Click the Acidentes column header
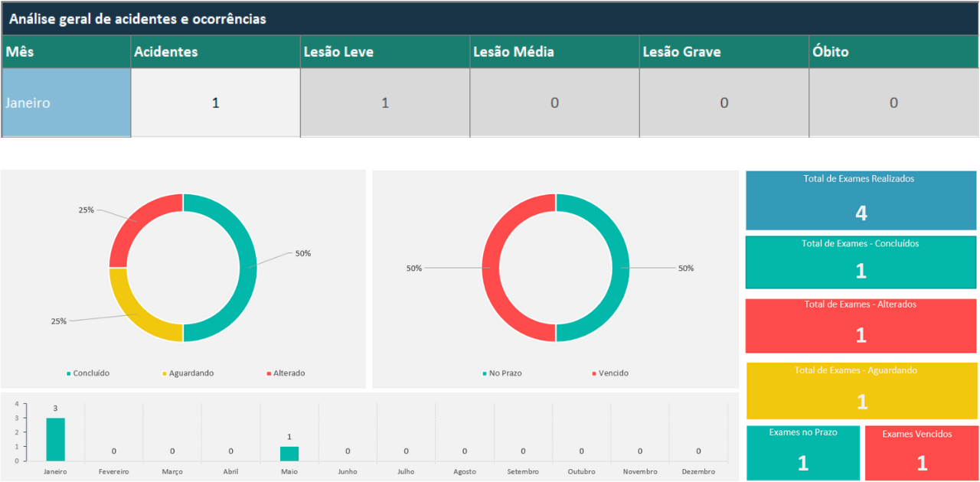980x482 pixels. click(215, 52)
